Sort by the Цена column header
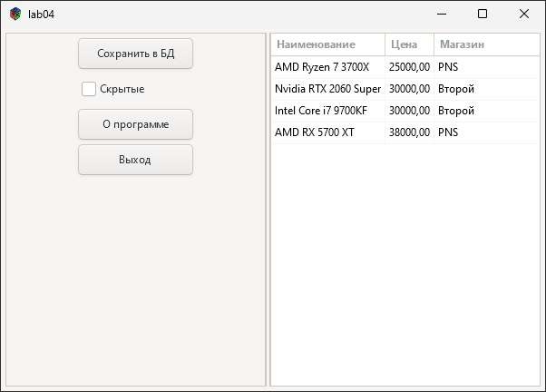Viewport: 546px width, 392px height. pos(410,44)
